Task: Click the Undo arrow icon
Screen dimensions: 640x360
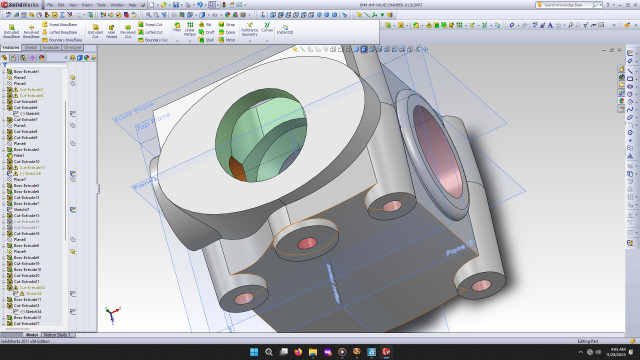Action: (x=200, y=5)
